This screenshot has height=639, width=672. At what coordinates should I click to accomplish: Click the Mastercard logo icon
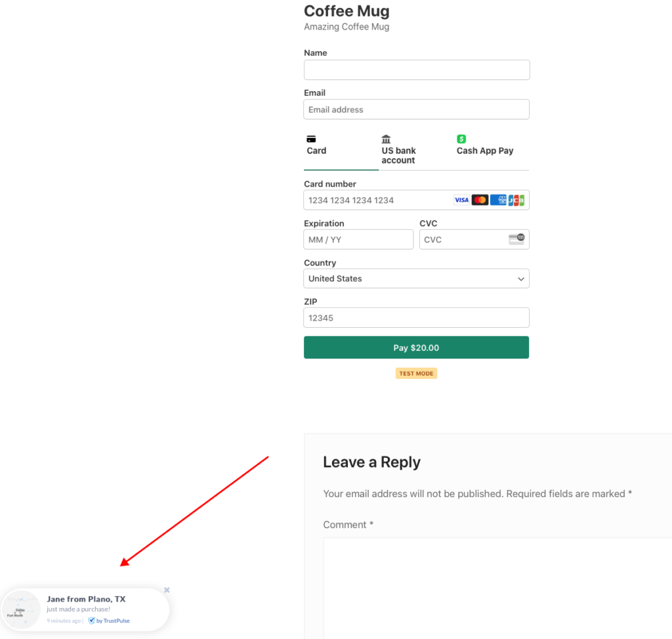[x=480, y=200]
